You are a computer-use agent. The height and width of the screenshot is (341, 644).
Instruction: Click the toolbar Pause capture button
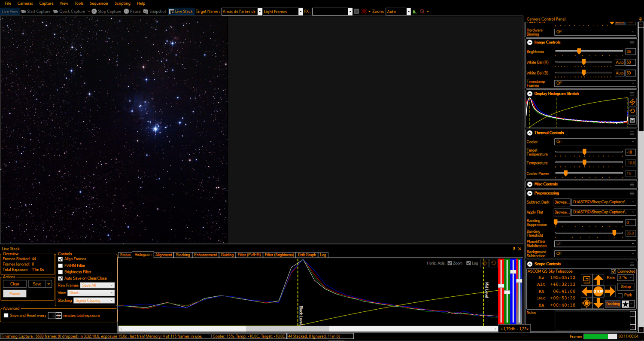(132, 12)
